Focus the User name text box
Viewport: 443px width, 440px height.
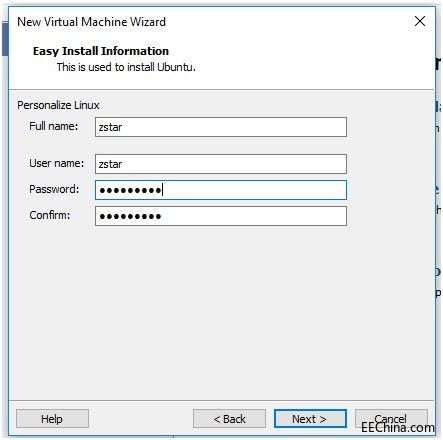pyautogui.click(x=221, y=164)
